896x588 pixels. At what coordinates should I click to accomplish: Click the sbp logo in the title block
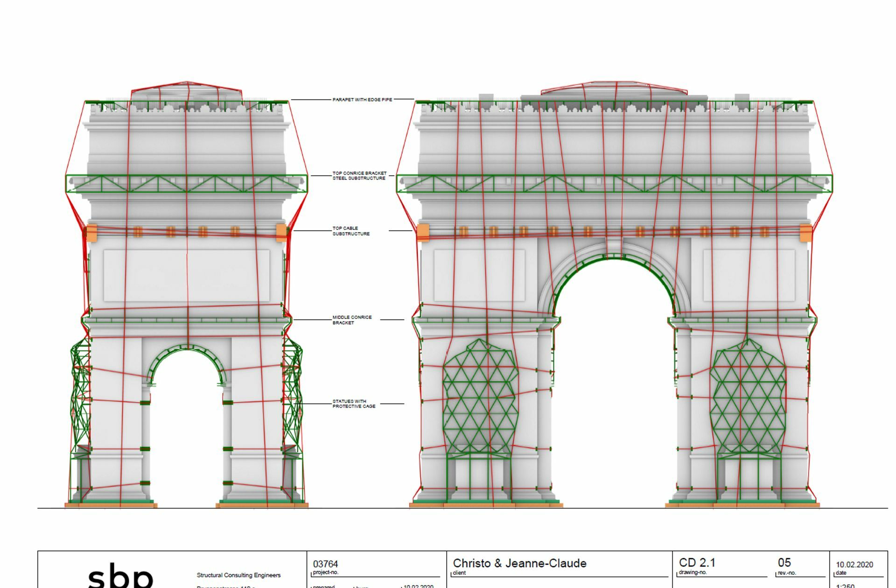point(120,576)
